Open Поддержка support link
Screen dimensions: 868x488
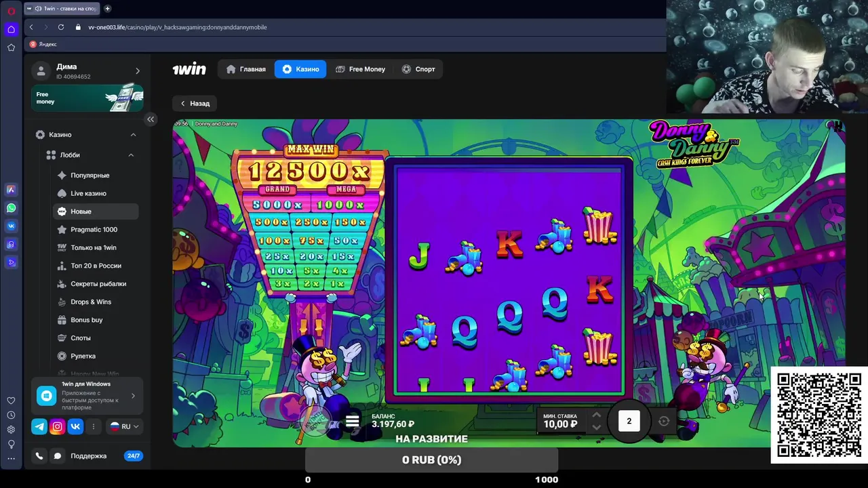click(88, 456)
